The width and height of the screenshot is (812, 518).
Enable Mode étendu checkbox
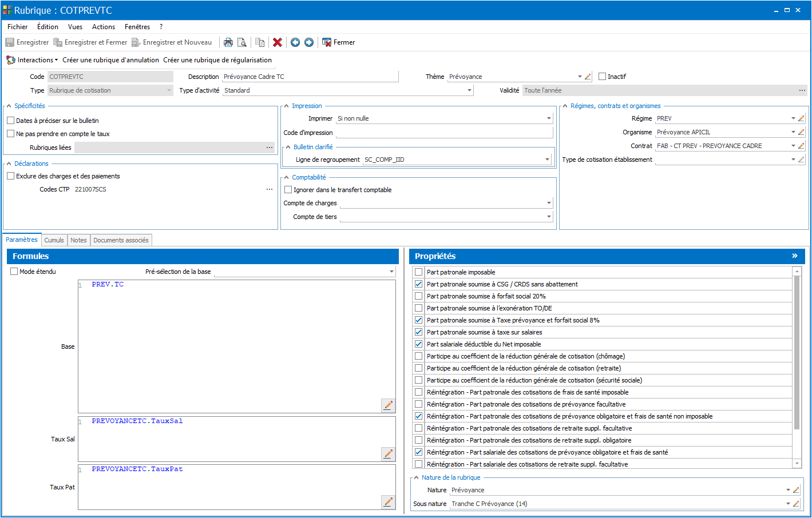tap(14, 272)
